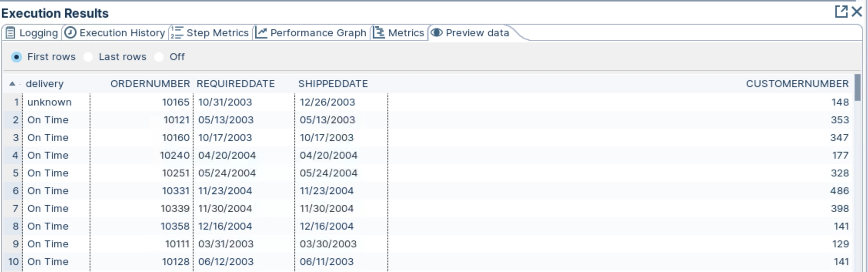Toggle sort arrow in table header corner

pyautogui.click(x=12, y=84)
